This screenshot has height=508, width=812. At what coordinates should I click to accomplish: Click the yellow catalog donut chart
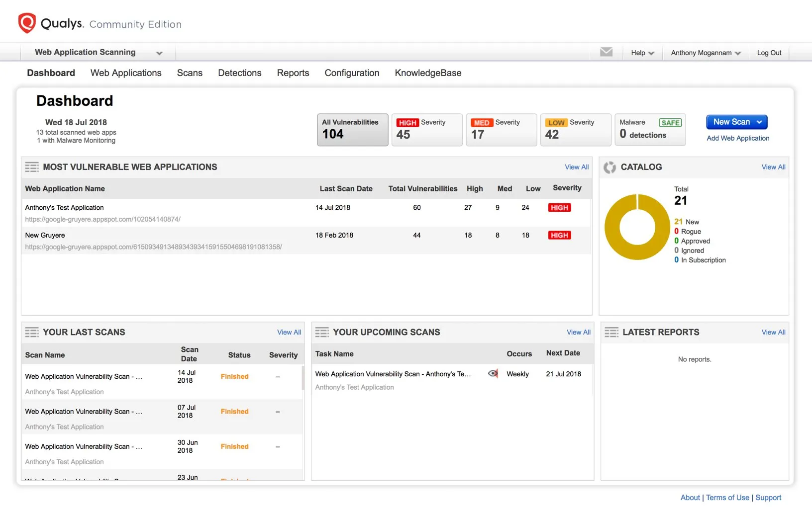click(x=612, y=227)
